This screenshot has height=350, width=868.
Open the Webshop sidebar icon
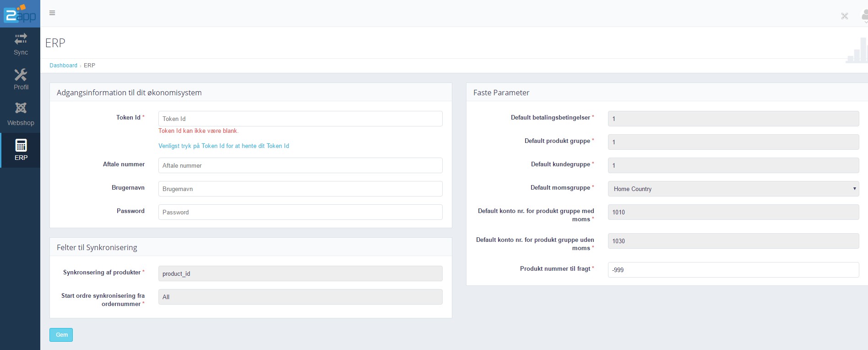coord(21,108)
